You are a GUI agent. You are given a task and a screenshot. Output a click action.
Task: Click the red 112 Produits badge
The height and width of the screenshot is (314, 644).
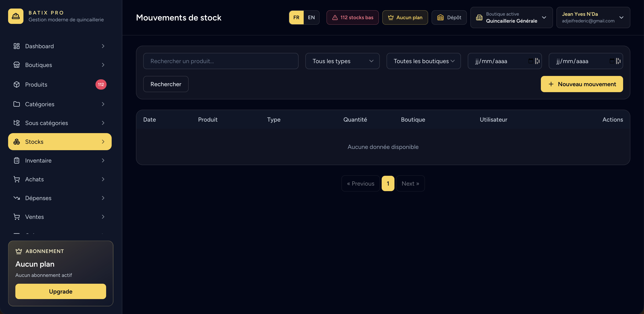(101, 84)
